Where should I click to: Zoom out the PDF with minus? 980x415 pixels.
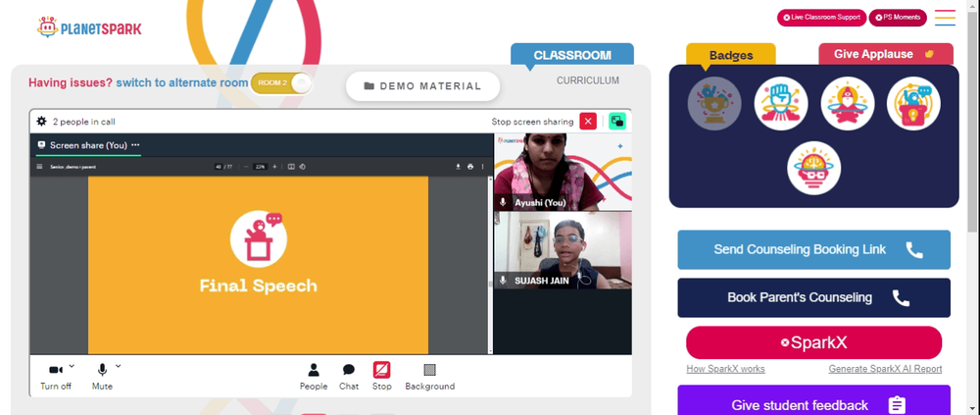246,167
